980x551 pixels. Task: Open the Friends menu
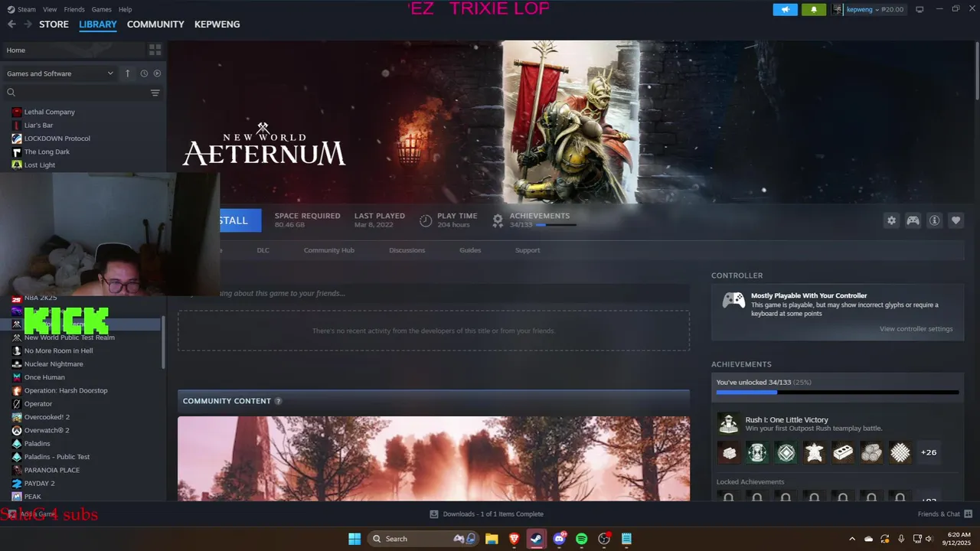(x=74, y=9)
